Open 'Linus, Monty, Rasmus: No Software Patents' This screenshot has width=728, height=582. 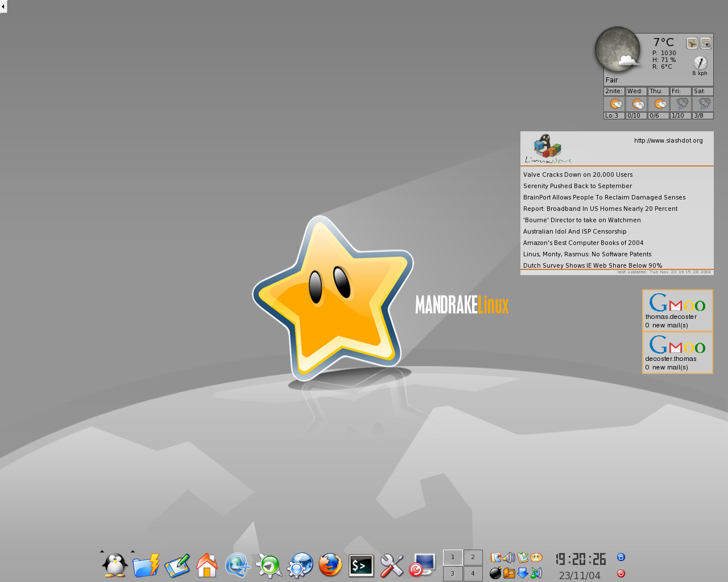[587, 254]
